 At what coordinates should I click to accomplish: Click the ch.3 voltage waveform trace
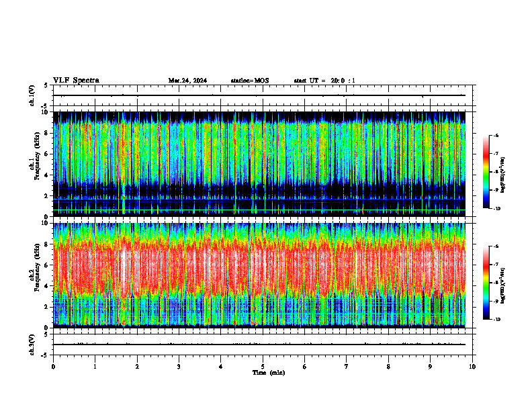(x=259, y=345)
